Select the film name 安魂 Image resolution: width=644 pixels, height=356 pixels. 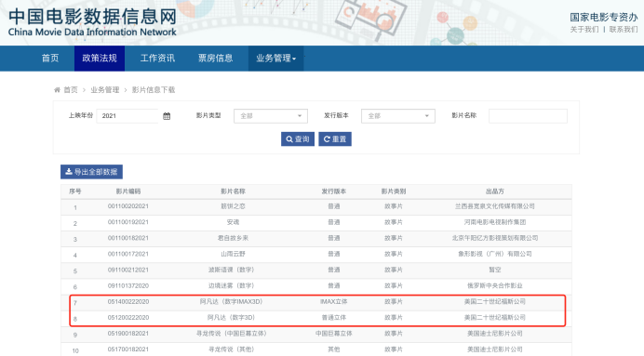pyautogui.click(x=233, y=222)
